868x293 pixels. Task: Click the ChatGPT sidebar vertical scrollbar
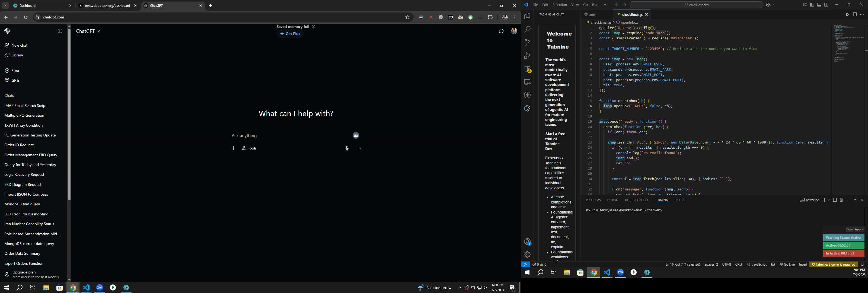point(69,115)
